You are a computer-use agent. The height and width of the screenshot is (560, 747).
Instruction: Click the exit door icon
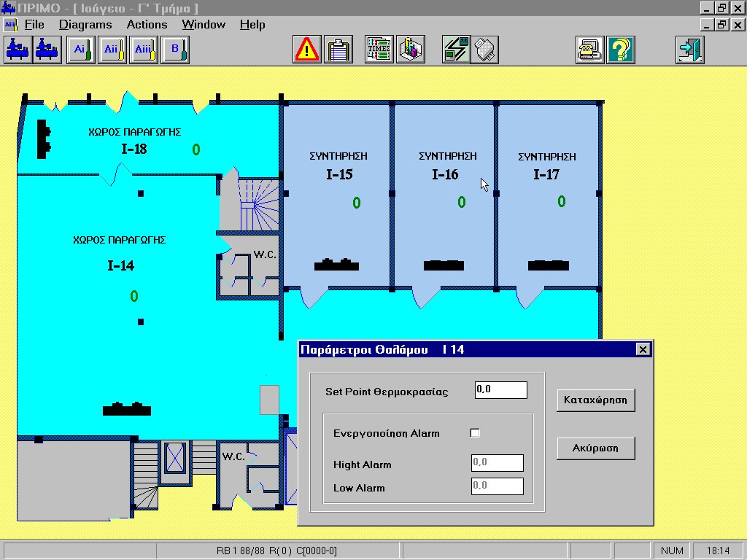coord(689,50)
